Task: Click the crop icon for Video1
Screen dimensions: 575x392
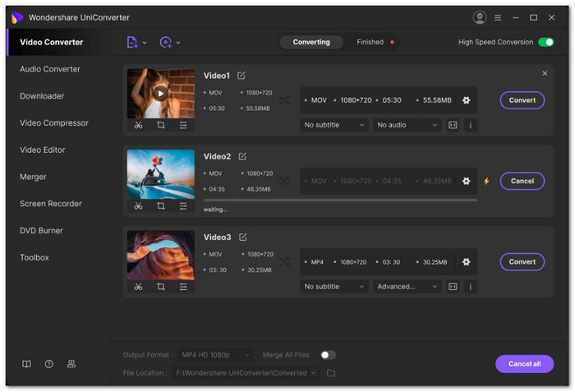Action: [x=161, y=125]
